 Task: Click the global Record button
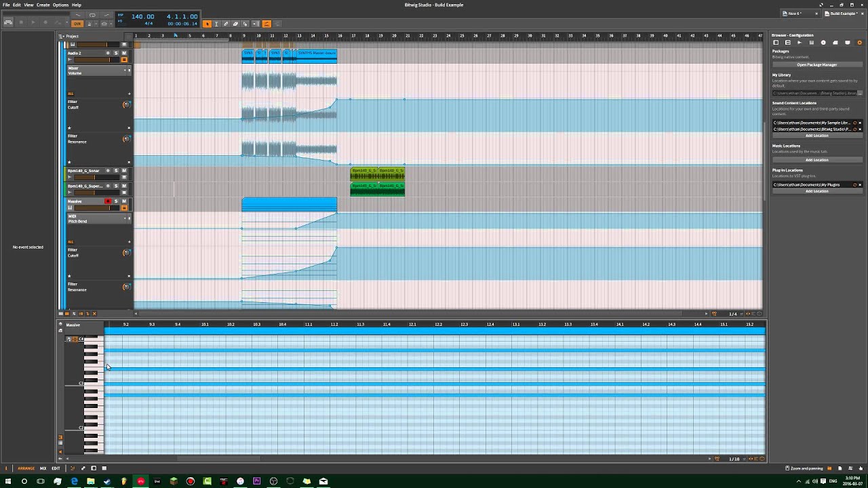tap(45, 22)
